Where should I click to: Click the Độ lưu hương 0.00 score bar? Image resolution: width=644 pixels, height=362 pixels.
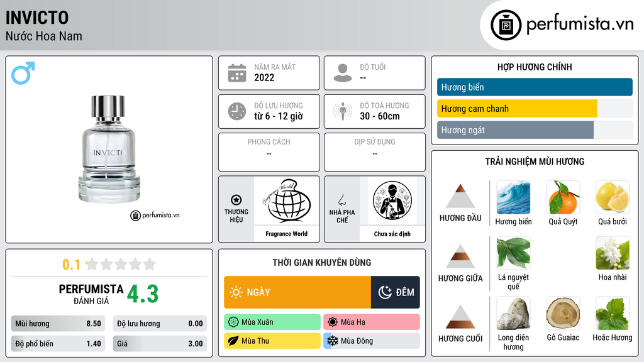pyautogui.click(x=160, y=324)
